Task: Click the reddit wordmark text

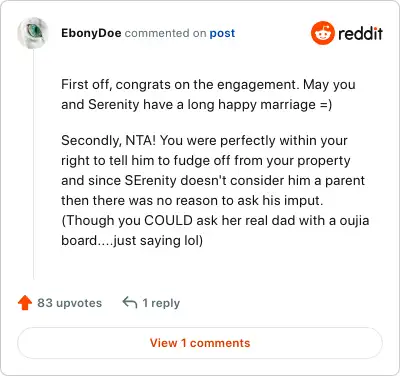Action: (360, 33)
